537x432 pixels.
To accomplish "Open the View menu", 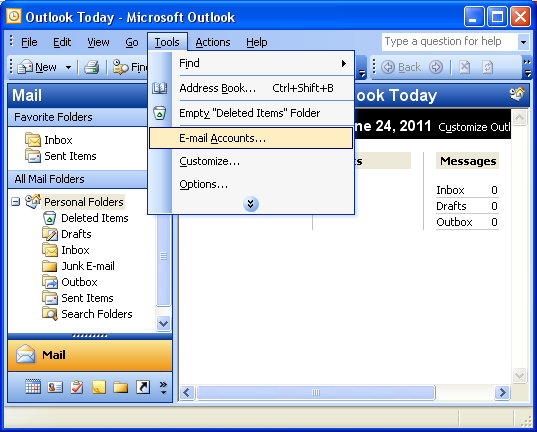I will pos(98,42).
